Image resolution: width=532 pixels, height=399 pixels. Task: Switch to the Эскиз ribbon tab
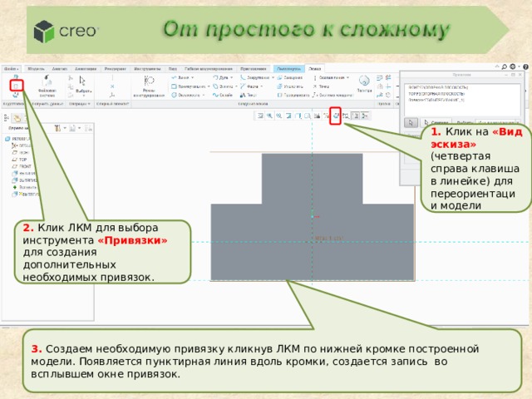[x=315, y=69]
